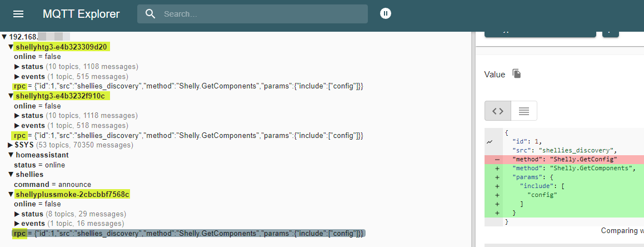Pause topic updates with the pause button
Screen dimensions: 644x247
[x=386, y=13]
